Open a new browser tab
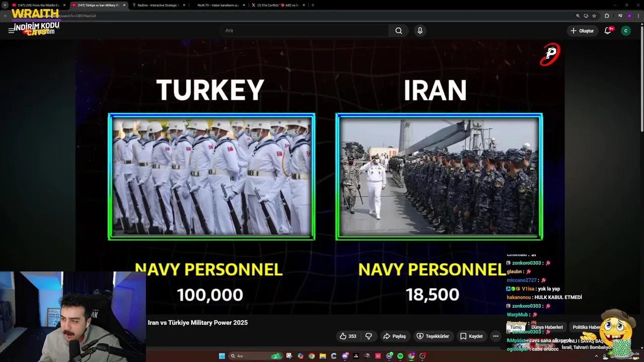Image resolution: width=644 pixels, height=362 pixels. click(x=312, y=5)
